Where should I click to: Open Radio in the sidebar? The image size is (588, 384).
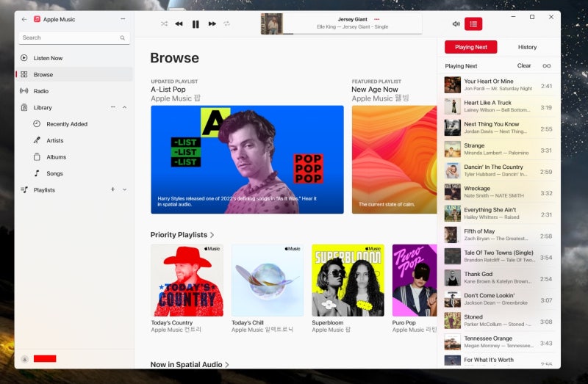pyautogui.click(x=74, y=91)
